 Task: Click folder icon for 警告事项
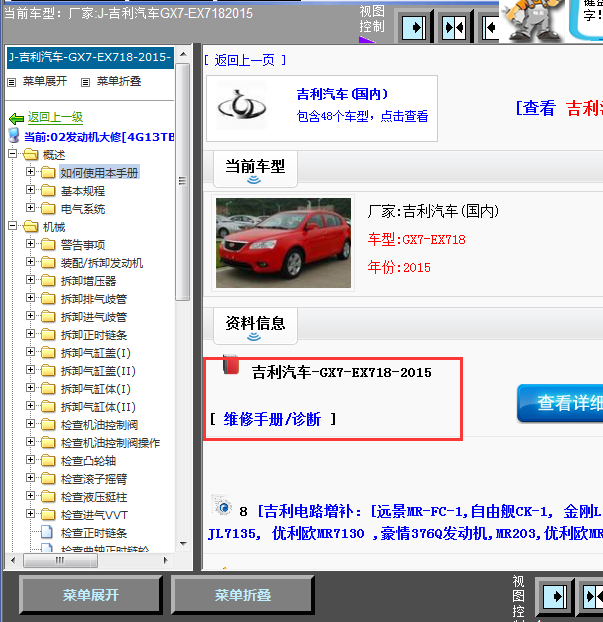48,244
